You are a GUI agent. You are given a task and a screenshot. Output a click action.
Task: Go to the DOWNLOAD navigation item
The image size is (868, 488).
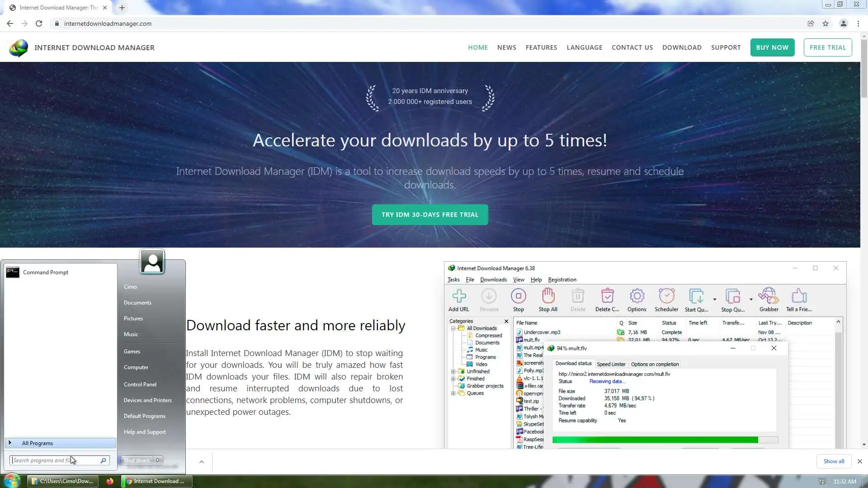point(682,47)
